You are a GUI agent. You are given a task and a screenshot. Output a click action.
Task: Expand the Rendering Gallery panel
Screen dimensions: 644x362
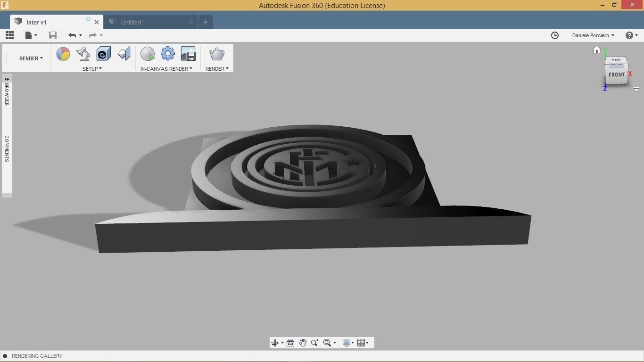coord(5,356)
